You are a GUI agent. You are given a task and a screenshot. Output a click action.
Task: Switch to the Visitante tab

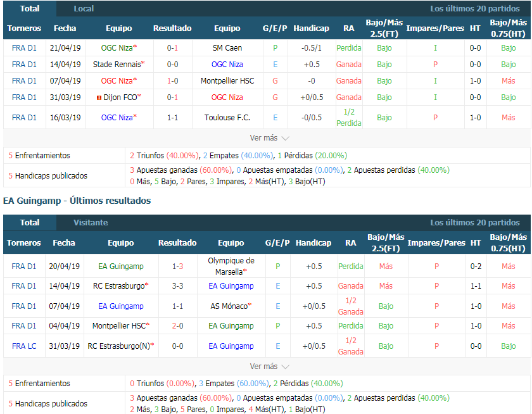pos(91,222)
